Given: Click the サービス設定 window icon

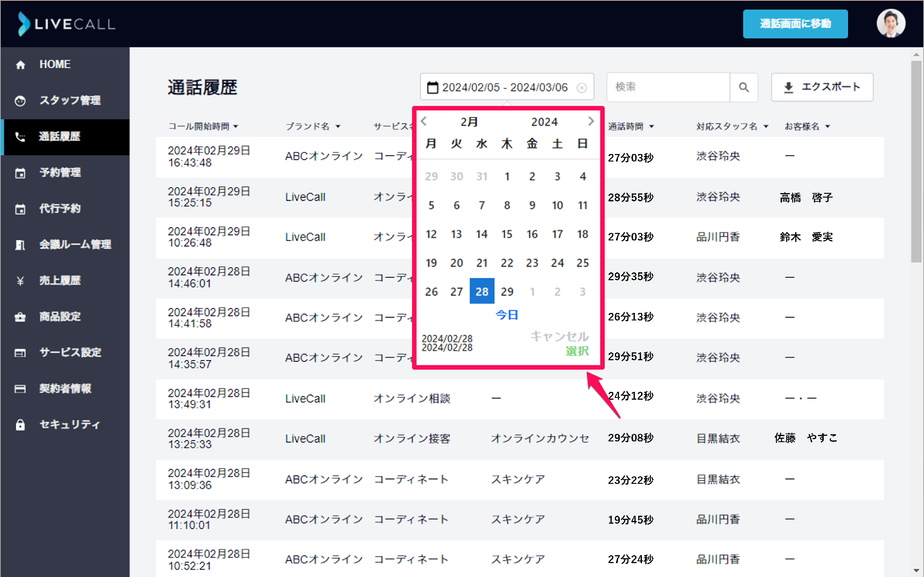Looking at the screenshot, I should click(x=20, y=353).
